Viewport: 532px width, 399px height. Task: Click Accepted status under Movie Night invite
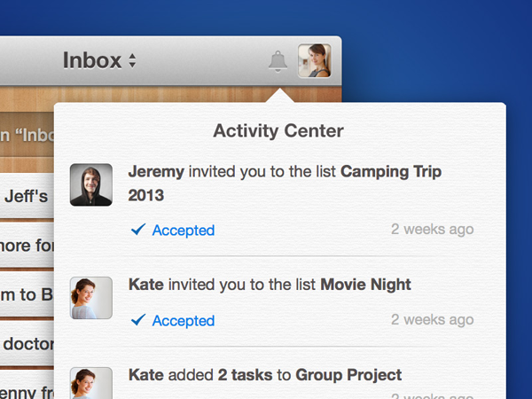coord(183,321)
